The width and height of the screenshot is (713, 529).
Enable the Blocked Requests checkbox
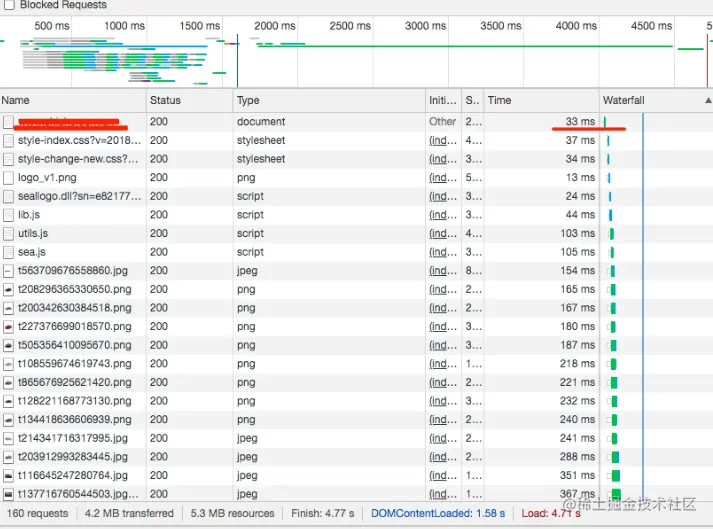(9, 5)
